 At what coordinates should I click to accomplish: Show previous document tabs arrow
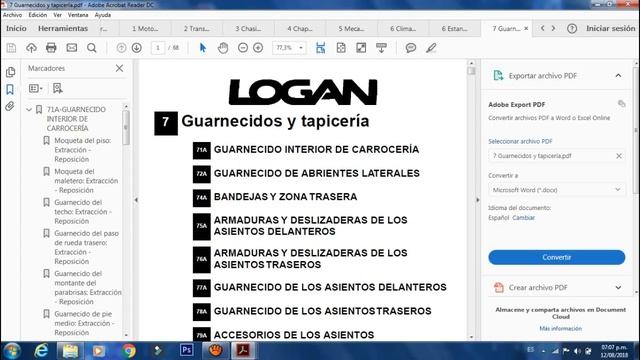pos(542,28)
